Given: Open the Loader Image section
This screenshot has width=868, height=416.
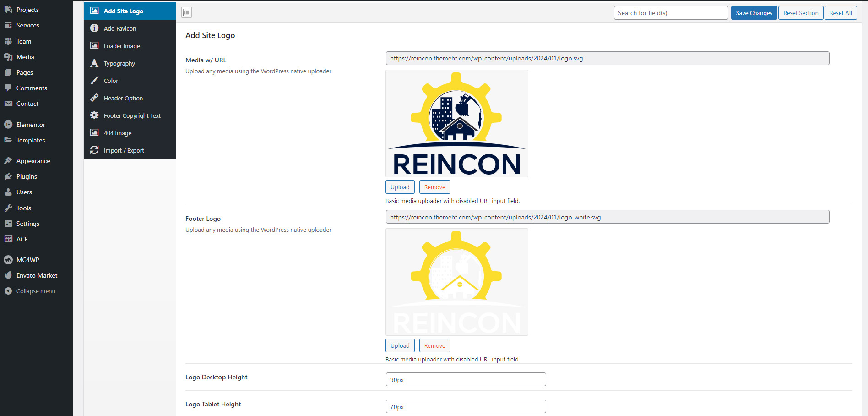Looking at the screenshot, I should click(122, 46).
